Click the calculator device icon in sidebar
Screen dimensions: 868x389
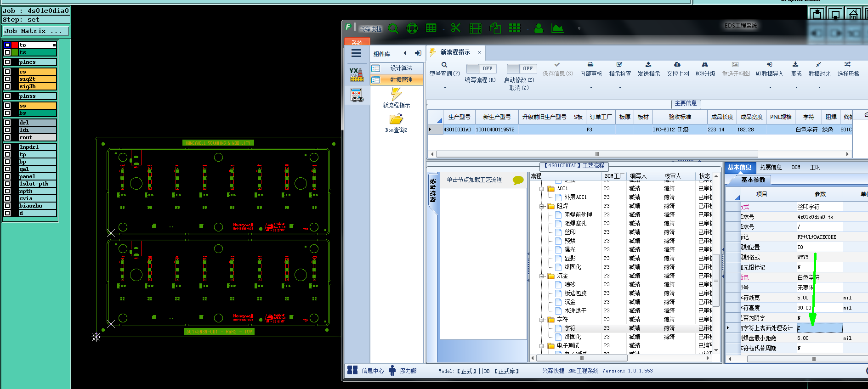357,95
